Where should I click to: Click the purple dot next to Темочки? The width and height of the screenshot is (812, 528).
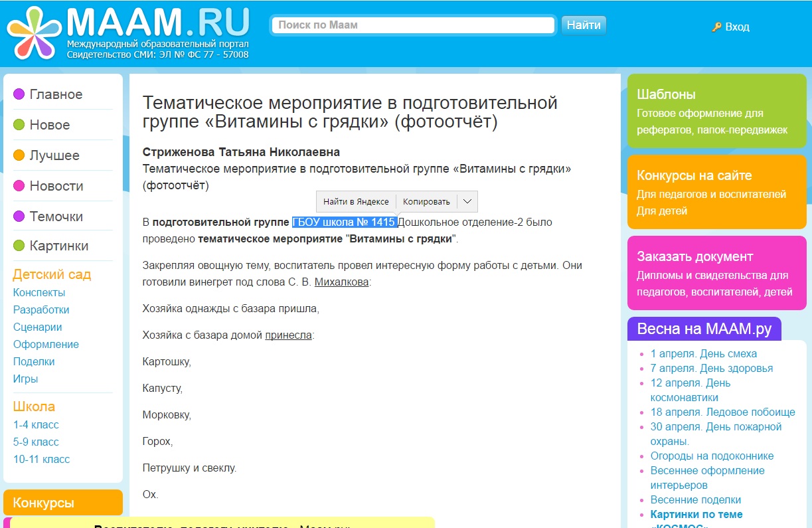(19, 217)
